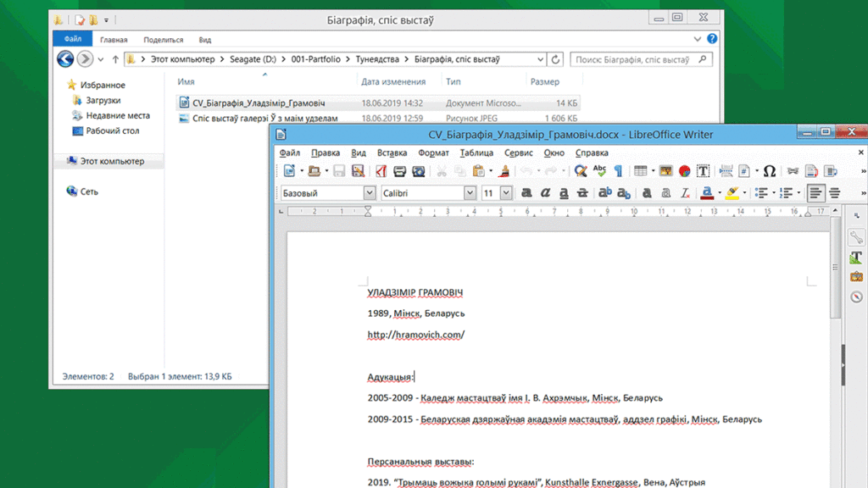
Task: Click the Open file folder icon
Action: (x=314, y=171)
